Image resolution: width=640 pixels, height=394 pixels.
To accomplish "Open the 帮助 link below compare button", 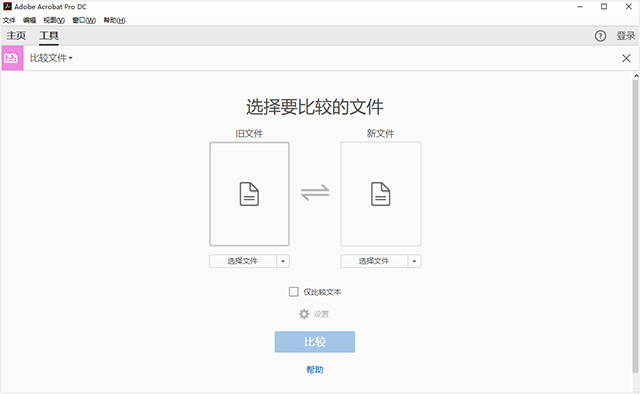I will pos(315,370).
